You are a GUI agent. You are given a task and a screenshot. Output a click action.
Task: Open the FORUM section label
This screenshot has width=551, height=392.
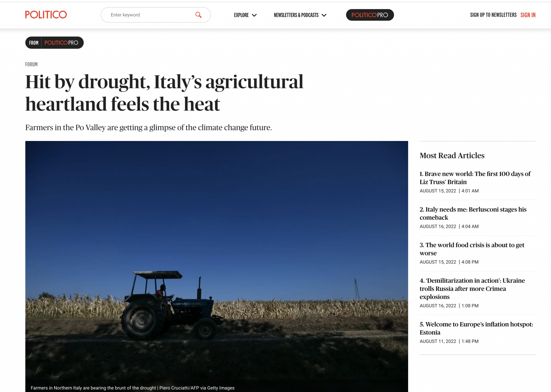click(31, 64)
